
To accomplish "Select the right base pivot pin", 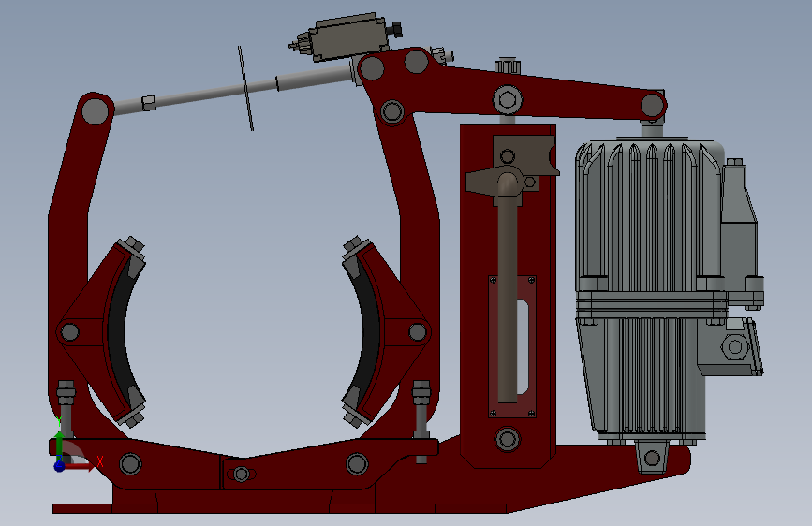I will (x=358, y=463).
